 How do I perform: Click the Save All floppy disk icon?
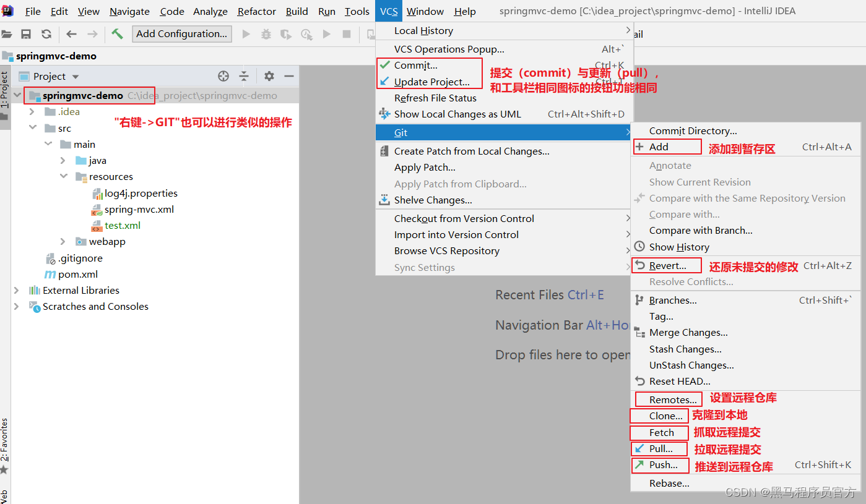pyautogui.click(x=26, y=34)
